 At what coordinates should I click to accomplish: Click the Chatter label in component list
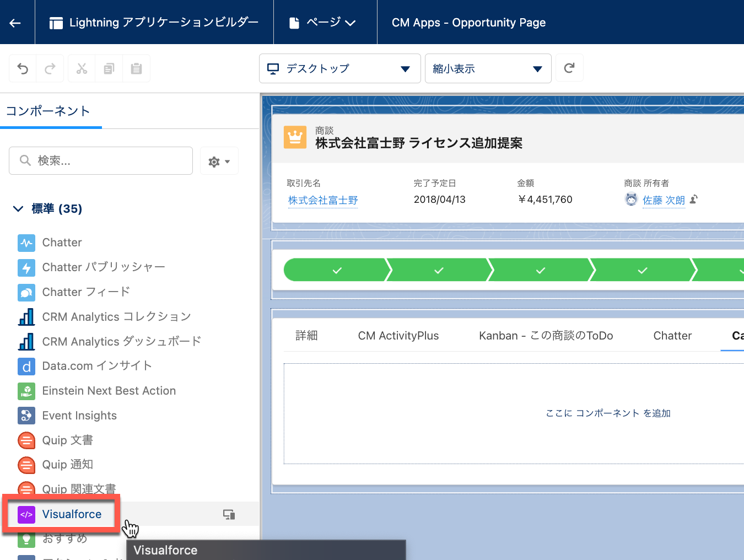[x=62, y=243]
